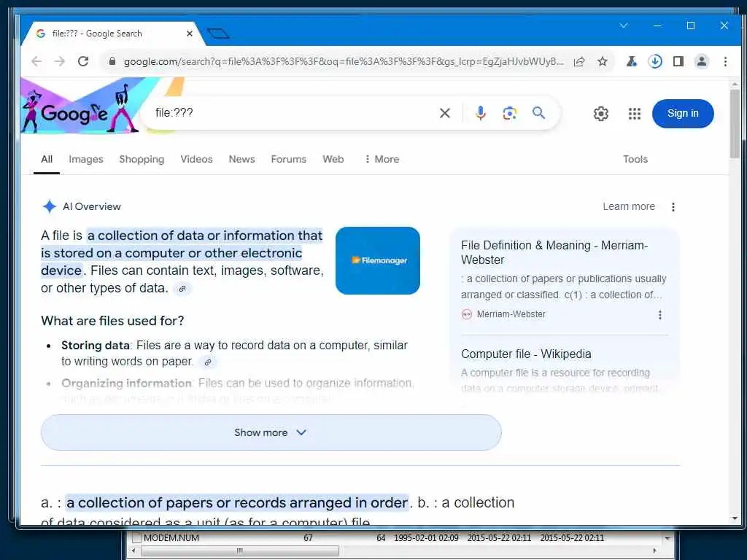The width and height of the screenshot is (747, 560).
Task: Open the Chrome profile avatar
Action: pos(702,61)
